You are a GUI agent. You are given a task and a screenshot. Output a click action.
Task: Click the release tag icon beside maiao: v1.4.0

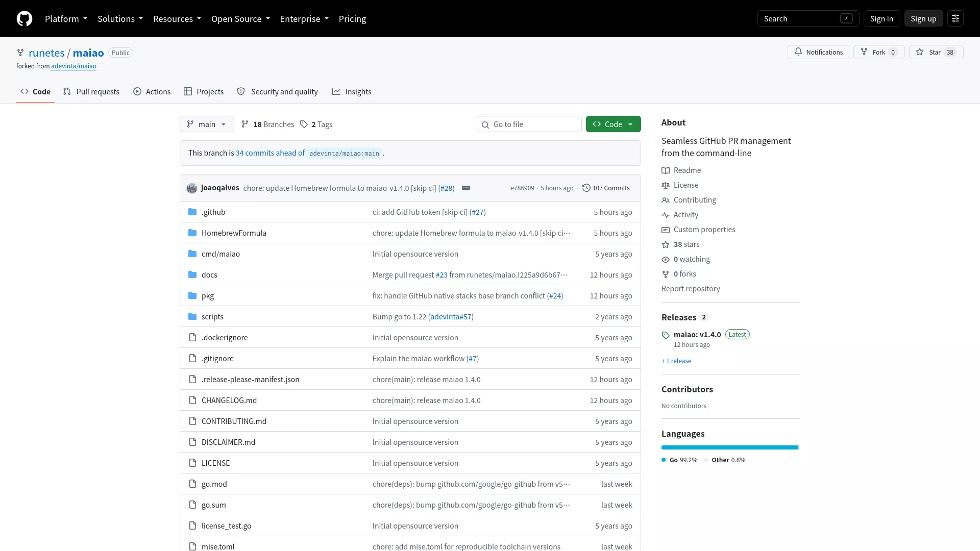coord(666,335)
